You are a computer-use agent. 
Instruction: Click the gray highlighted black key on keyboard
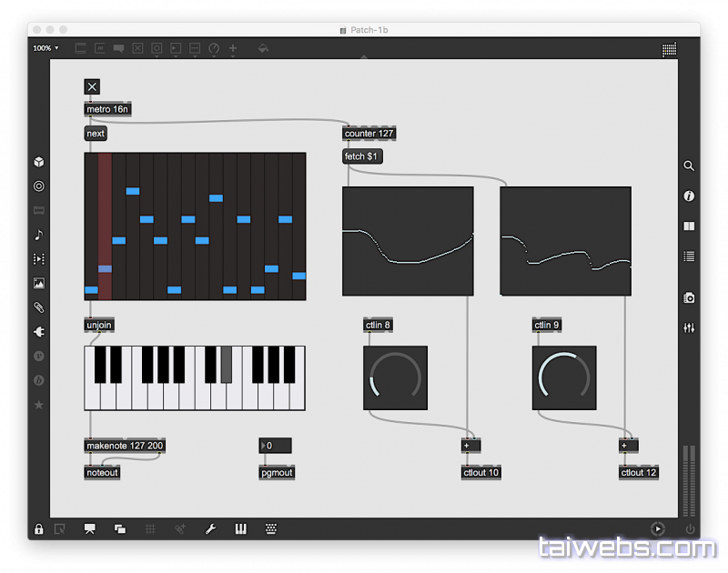[227, 364]
